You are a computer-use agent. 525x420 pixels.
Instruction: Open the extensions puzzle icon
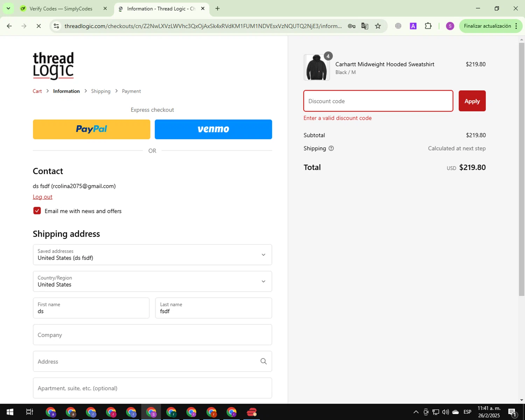[428, 26]
